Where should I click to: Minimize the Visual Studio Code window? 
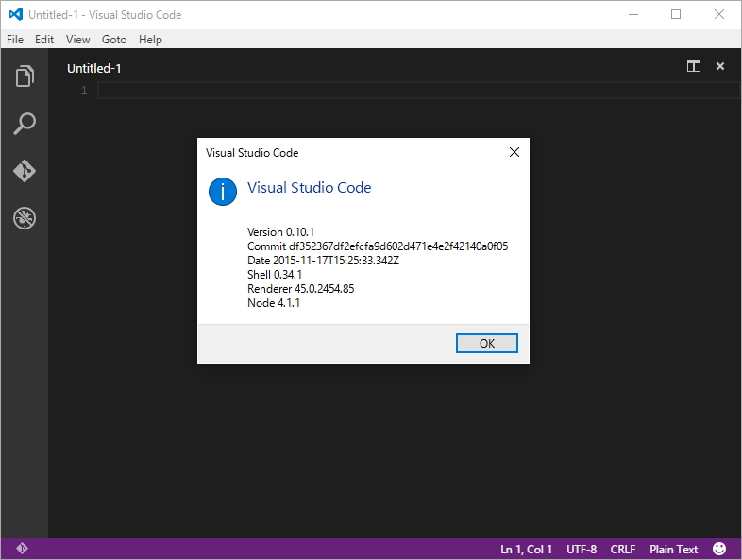633,15
